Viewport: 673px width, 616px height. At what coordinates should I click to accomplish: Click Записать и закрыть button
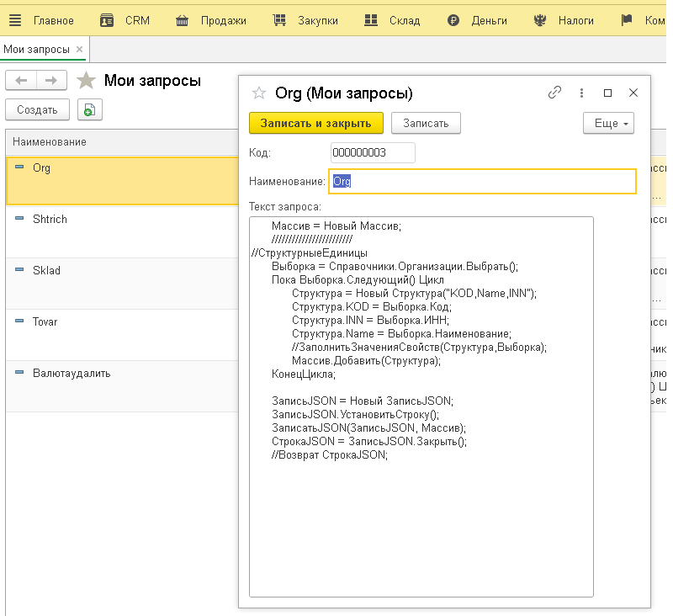pos(316,124)
